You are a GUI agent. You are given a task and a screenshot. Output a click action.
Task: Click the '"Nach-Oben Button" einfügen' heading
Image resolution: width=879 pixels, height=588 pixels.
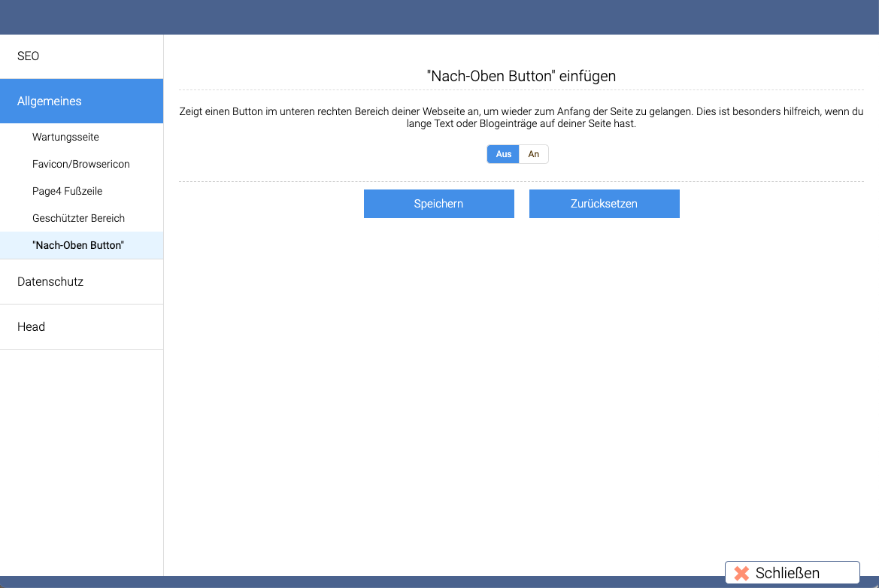point(521,76)
